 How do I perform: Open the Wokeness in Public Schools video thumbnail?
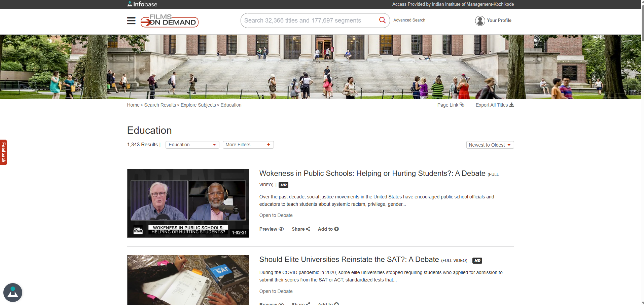point(188,203)
